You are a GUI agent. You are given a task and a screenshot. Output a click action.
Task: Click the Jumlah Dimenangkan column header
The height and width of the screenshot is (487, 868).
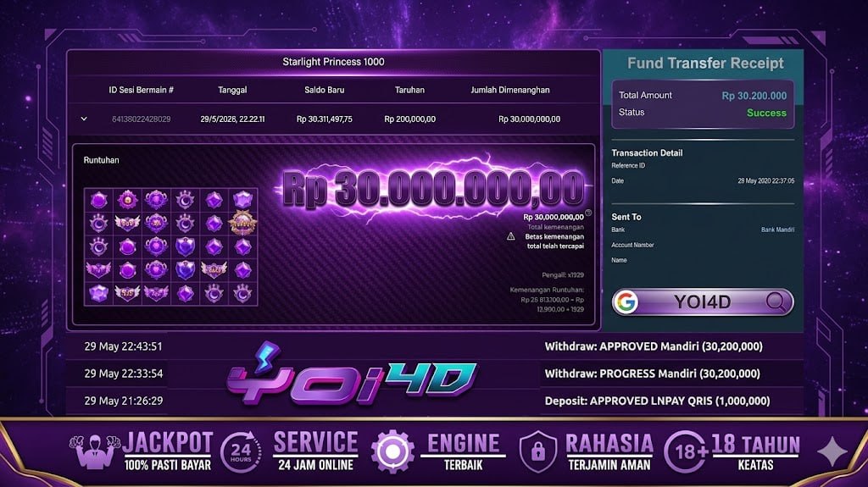(509, 90)
